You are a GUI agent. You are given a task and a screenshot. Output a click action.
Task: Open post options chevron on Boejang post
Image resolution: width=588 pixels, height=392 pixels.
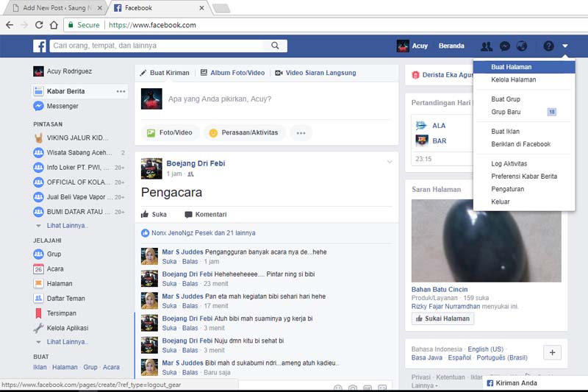390,162
